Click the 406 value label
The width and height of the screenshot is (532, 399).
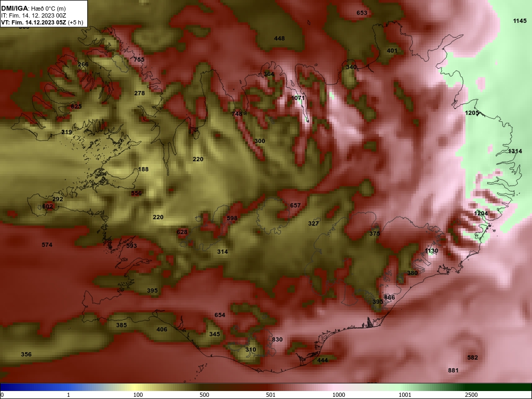pyautogui.click(x=162, y=329)
